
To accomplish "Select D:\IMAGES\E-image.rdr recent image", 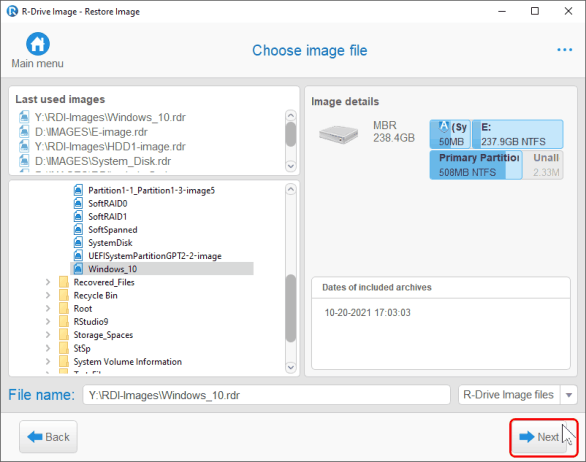I will point(91,132).
